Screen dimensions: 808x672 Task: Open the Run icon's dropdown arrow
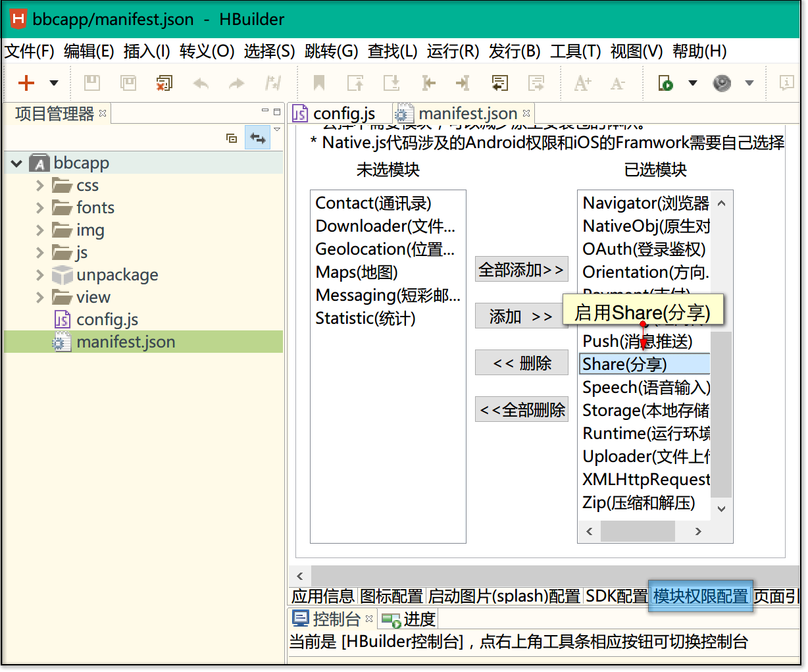[692, 83]
